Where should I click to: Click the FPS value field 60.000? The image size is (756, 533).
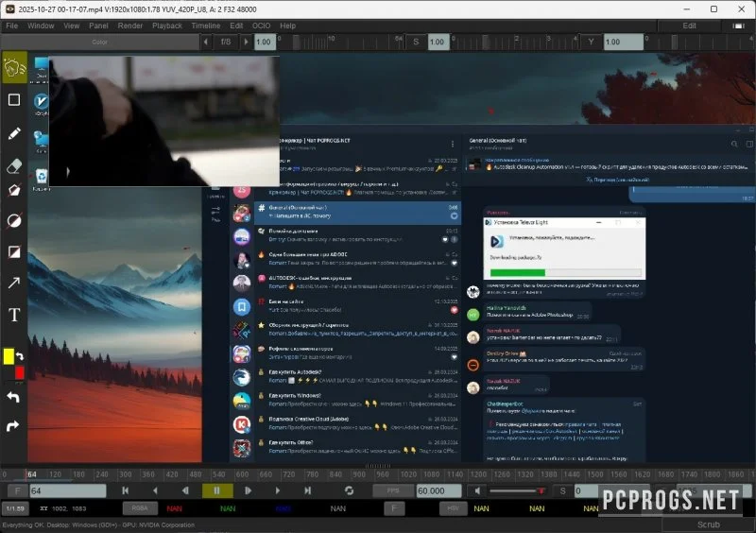tap(438, 491)
